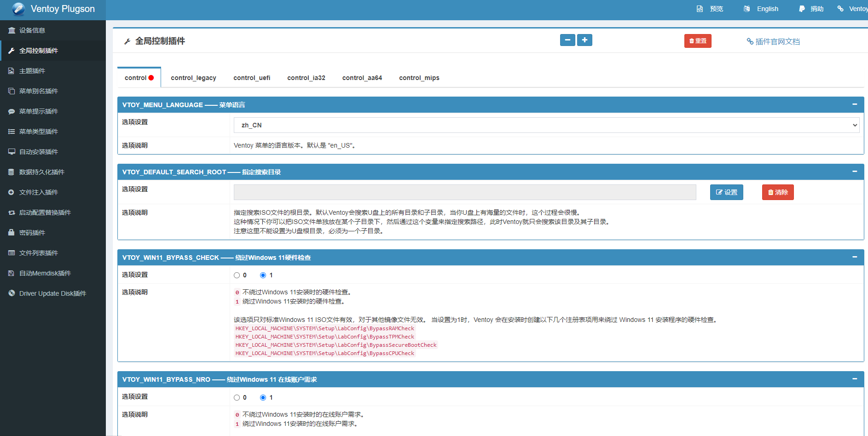This screenshot has width=868, height=436.
Task: Click the 设备信息 bank icon in sidebar
Action: [12, 30]
